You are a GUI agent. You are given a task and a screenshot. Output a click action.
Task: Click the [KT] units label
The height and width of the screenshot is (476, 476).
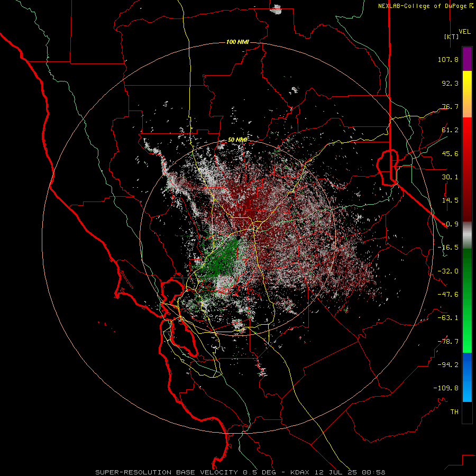451,36
